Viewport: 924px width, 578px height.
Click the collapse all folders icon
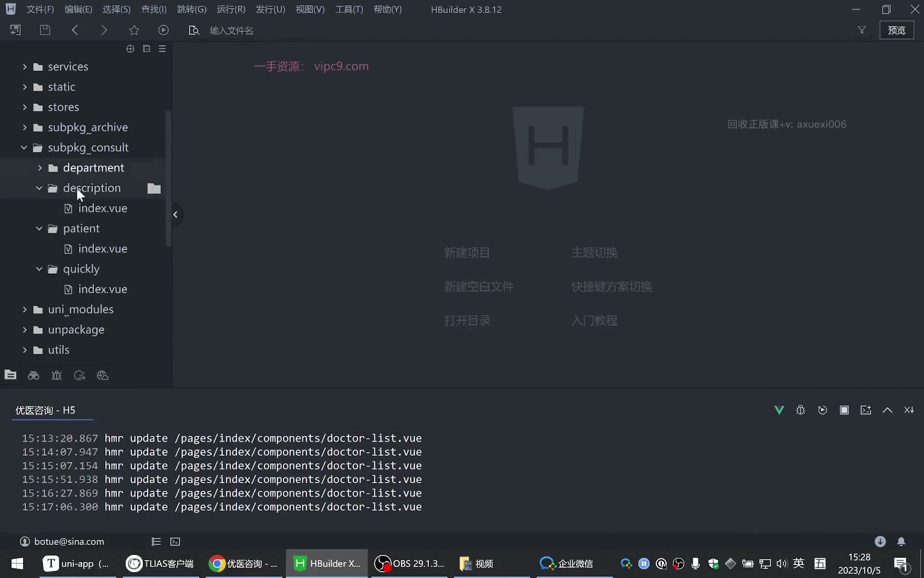tap(146, 49)
